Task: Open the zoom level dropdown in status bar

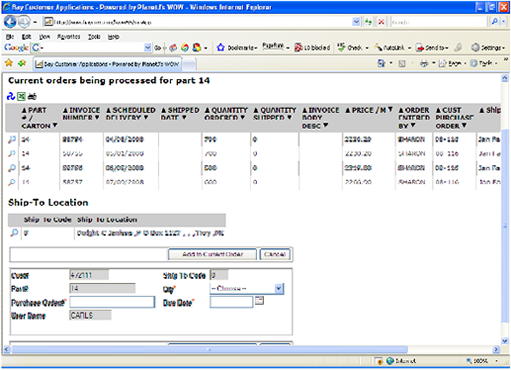Action: (496, 361)
